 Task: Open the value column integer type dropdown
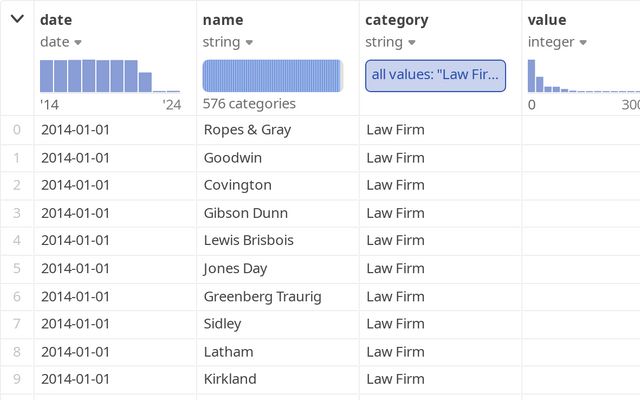click(x=582, y=42)
